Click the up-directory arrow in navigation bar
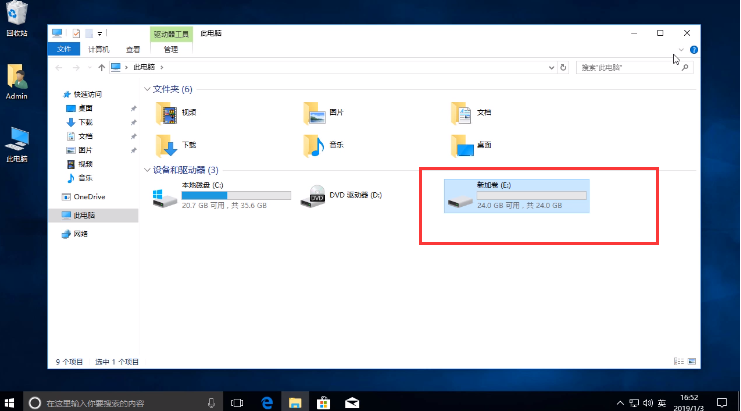Image resolution: width=741 pixels, height=411 pixels. click(x=100, y=67)
